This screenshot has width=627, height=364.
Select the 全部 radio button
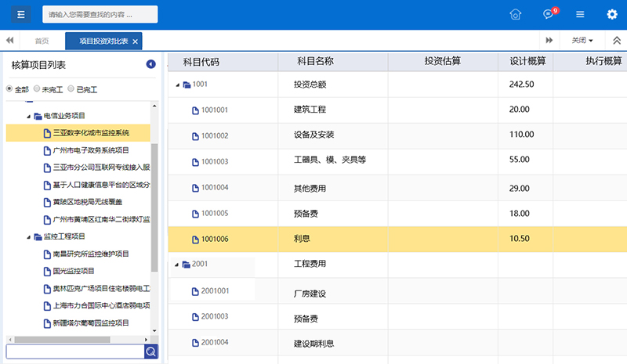tap(10, 89)
